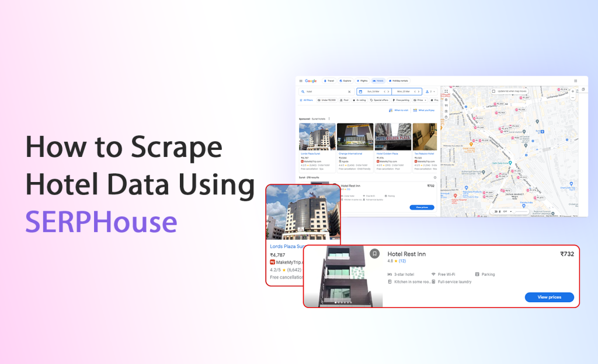Click the hotel search input field
The image size is (598, 364).
click(326, 92)
